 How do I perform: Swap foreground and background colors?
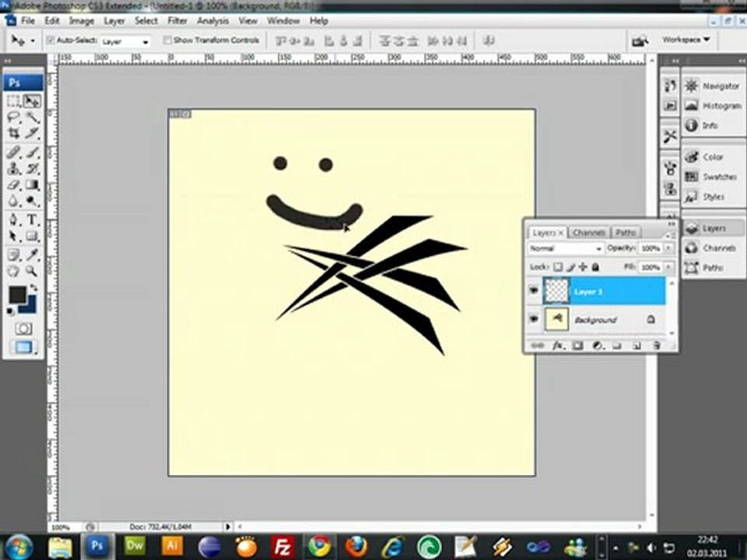pos(33,288)
